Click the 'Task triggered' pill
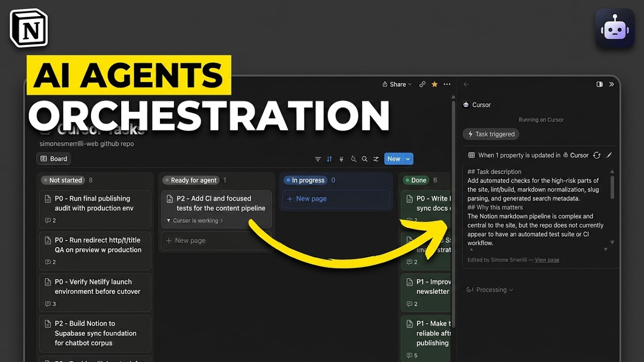Image resolution: width=644 pixels, height=362 pixels. (491, 134)
